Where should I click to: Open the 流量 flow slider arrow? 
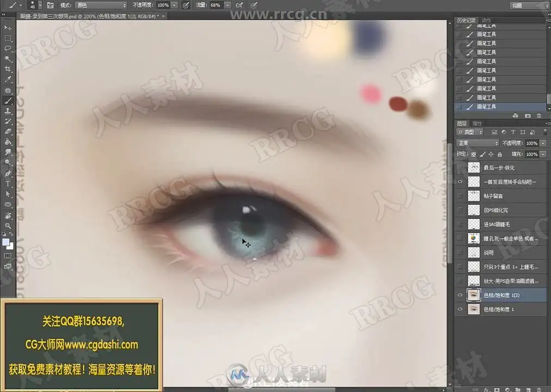tap(228, 5)
